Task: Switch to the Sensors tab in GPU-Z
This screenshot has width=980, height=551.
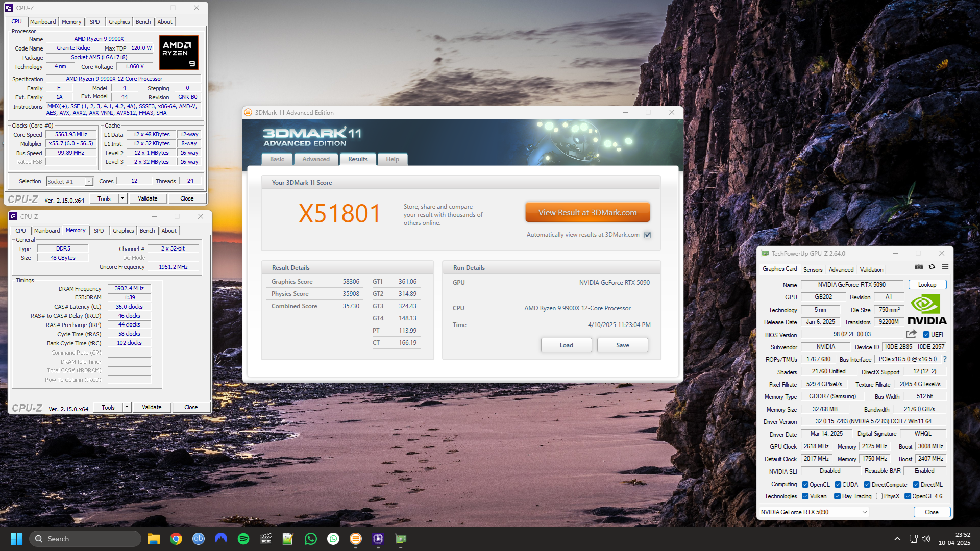Action: click(x=813, y=269)
